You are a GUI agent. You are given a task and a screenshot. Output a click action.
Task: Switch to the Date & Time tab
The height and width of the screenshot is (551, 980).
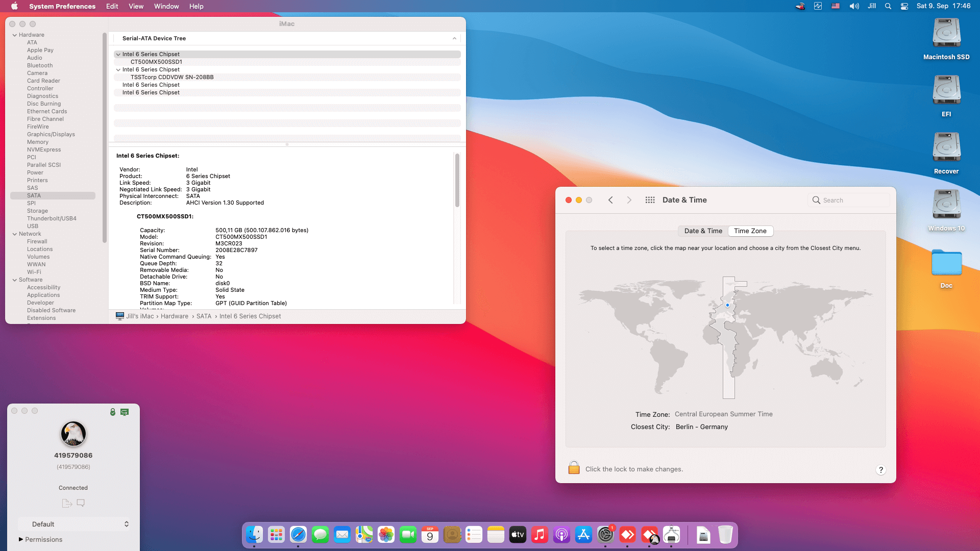pyautogui.click(x=703, y=231)
